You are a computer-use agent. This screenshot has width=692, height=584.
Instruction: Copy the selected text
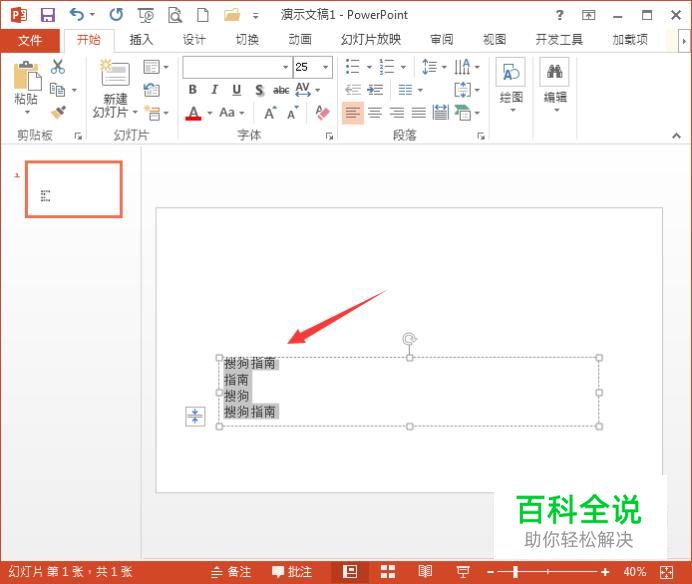click(58, 90)
